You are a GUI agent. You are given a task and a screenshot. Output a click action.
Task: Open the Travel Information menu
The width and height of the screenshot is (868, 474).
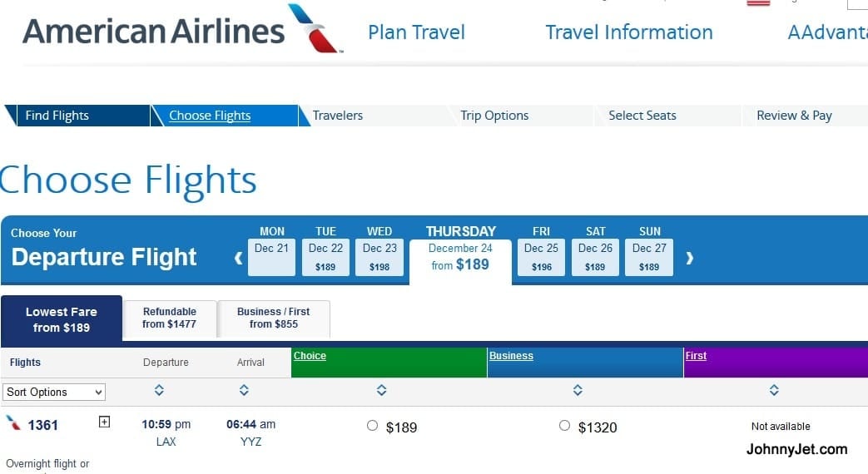point(629,32)
